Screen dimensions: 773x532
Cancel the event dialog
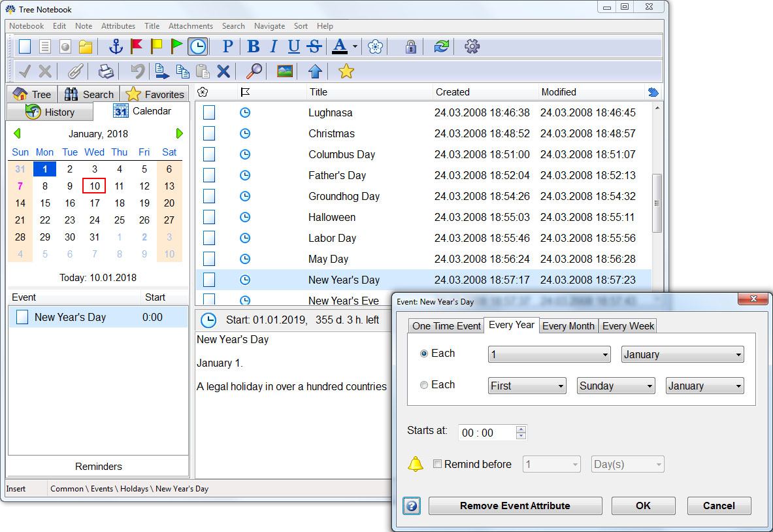[719, 506]
